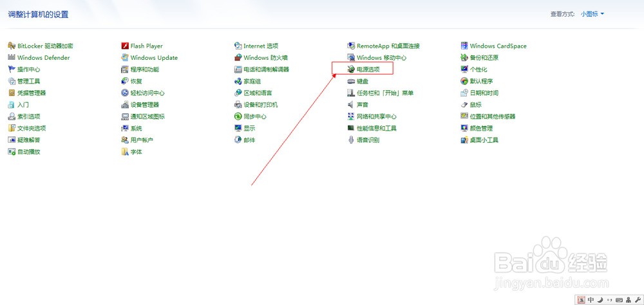Open the 日期和时间 link
Screen dimensions: 644x305
[x=484, y=93]
